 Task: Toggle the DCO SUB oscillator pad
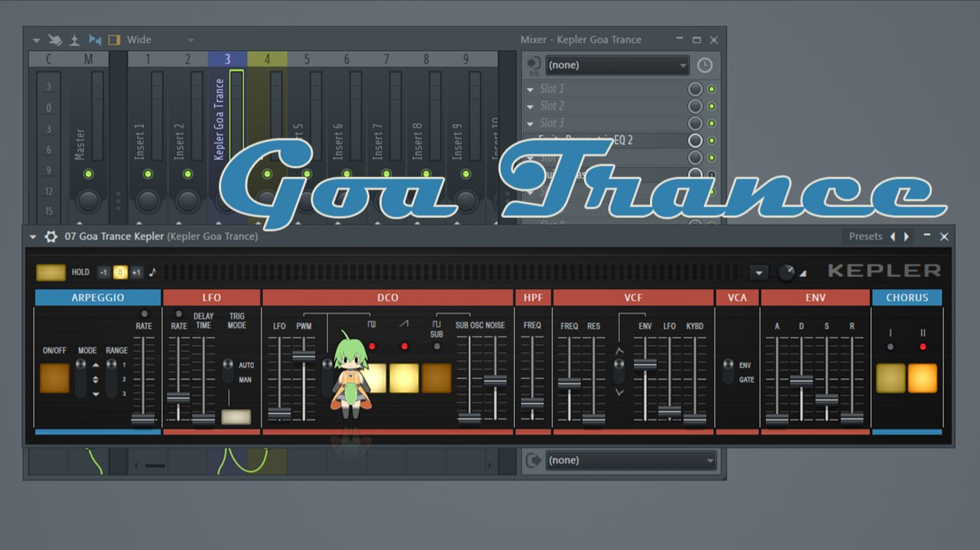pyautogui.click(x=436, y=378)
